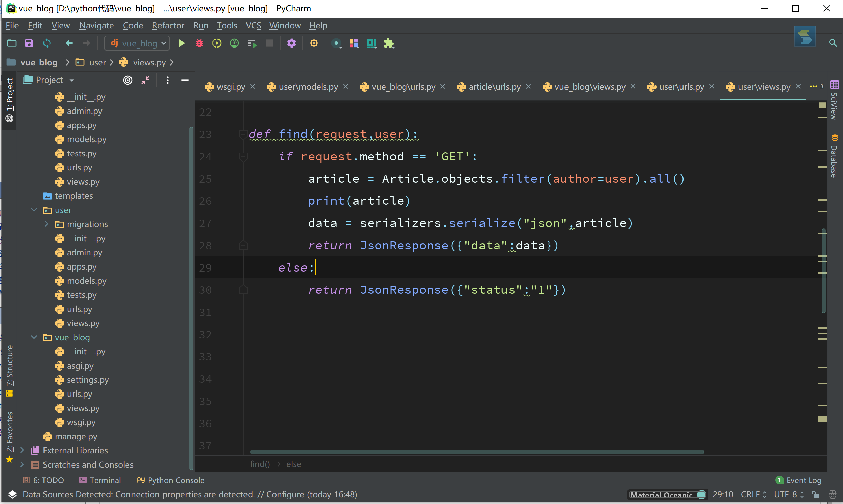Viewport: 843px width, 504px height.
Task: Open IDE Settings via the gear icon
Action: (292, 43)
